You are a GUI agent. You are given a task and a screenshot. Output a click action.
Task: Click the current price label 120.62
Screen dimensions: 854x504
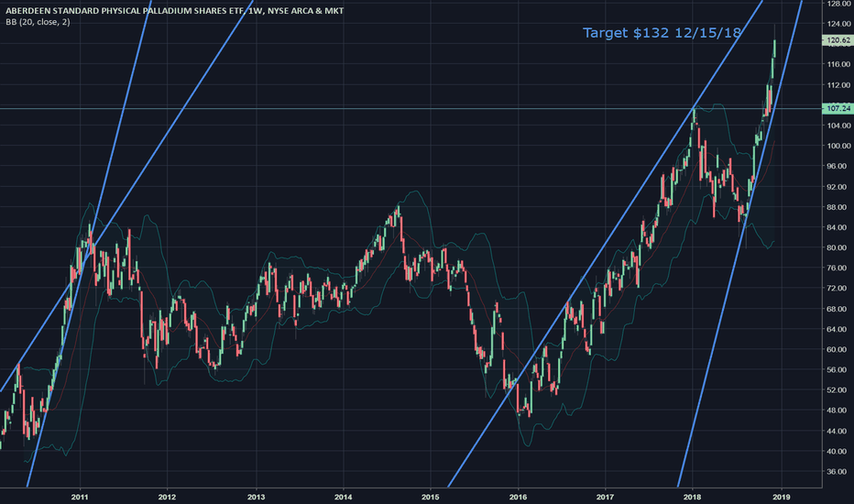[838, 40]
